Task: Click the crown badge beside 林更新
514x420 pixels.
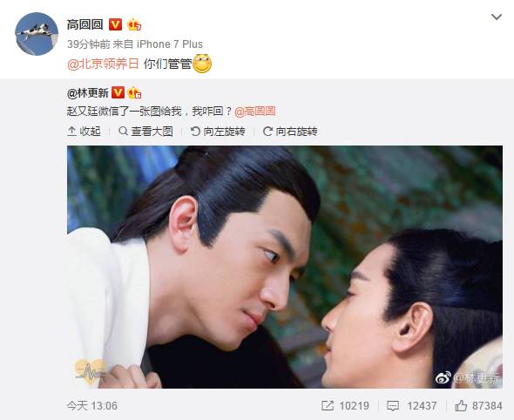Action: coord(134,92)
